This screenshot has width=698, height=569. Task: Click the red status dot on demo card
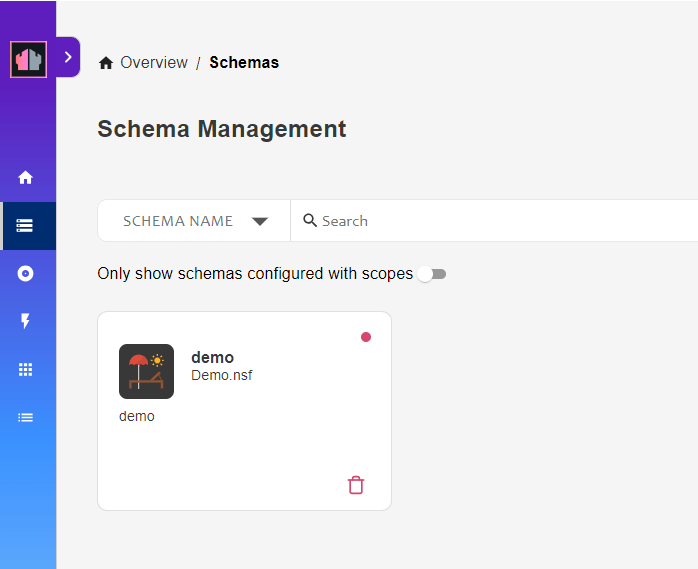tap(366, 337)
